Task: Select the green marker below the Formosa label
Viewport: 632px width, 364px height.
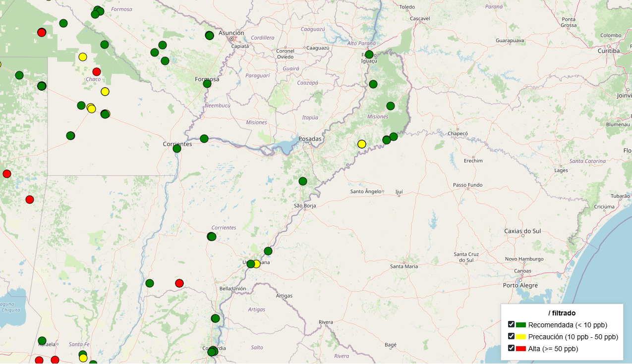Action: (x=207, y=84)
